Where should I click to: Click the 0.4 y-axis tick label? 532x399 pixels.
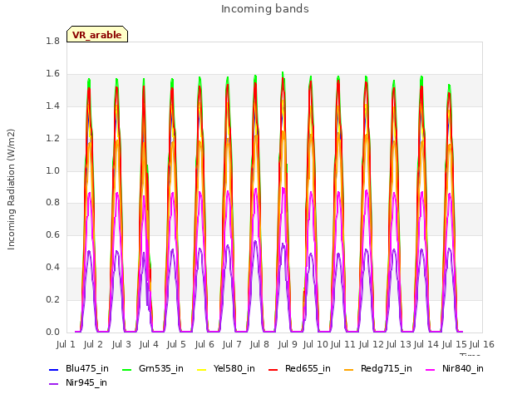52,268
